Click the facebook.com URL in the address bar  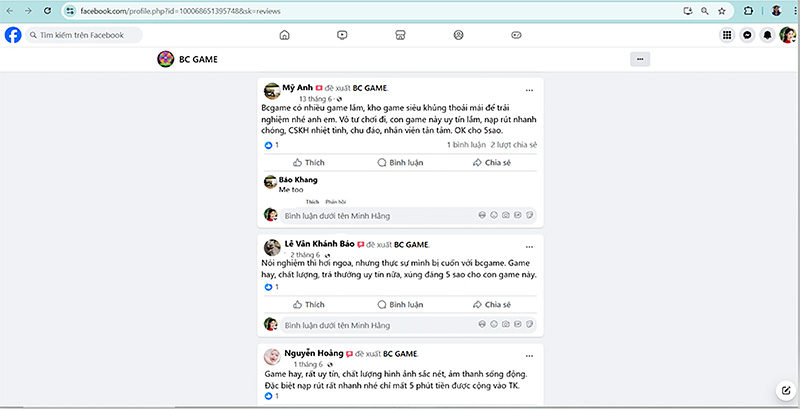[180, 11]
